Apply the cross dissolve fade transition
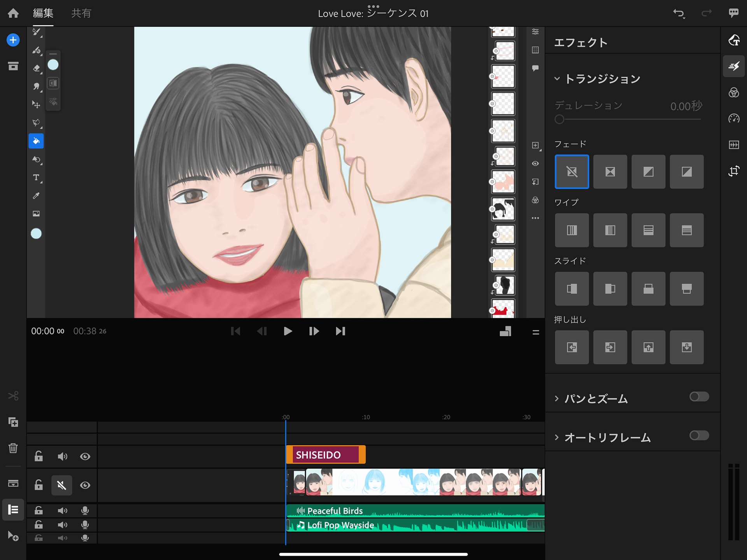Screen dimensions: 747x560 tap(610, 172)
